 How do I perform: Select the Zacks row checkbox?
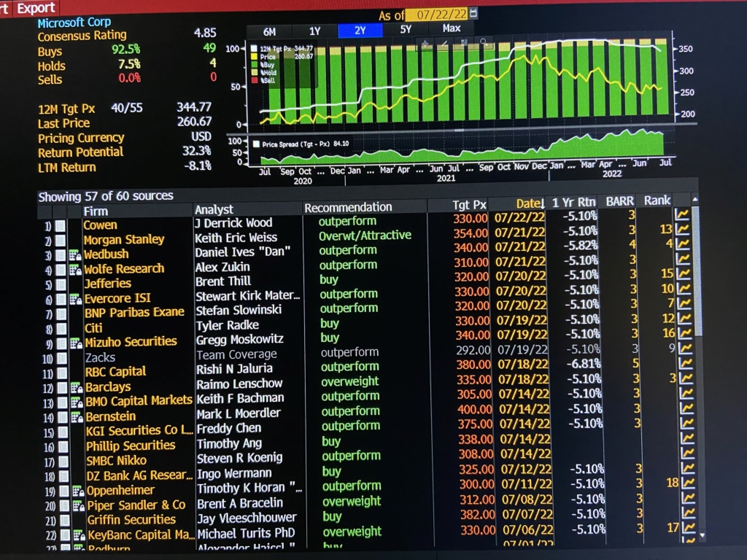[62, 358]
